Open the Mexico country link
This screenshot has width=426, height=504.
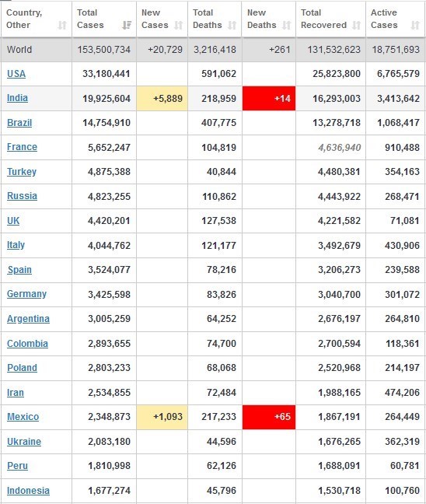[x=23, y=417]
